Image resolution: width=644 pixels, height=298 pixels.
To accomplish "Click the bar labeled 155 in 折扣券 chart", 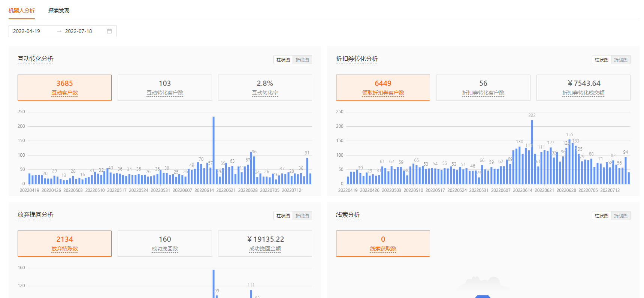I will 569,162.
